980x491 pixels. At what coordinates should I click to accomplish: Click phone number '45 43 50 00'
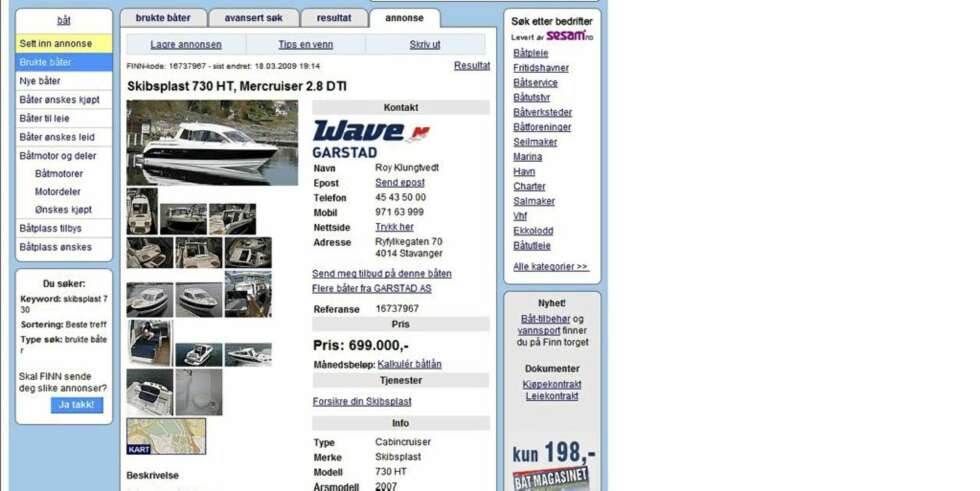pos(401,197)
